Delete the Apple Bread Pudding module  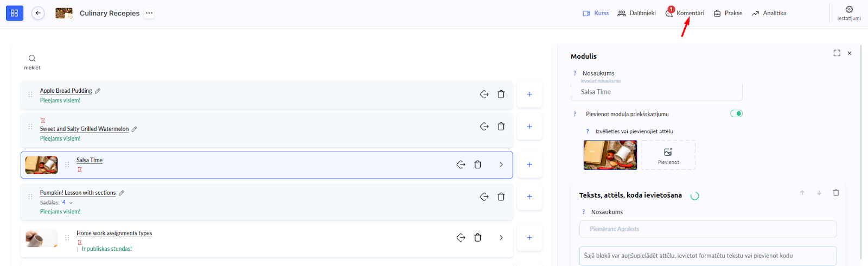(501, 94)
